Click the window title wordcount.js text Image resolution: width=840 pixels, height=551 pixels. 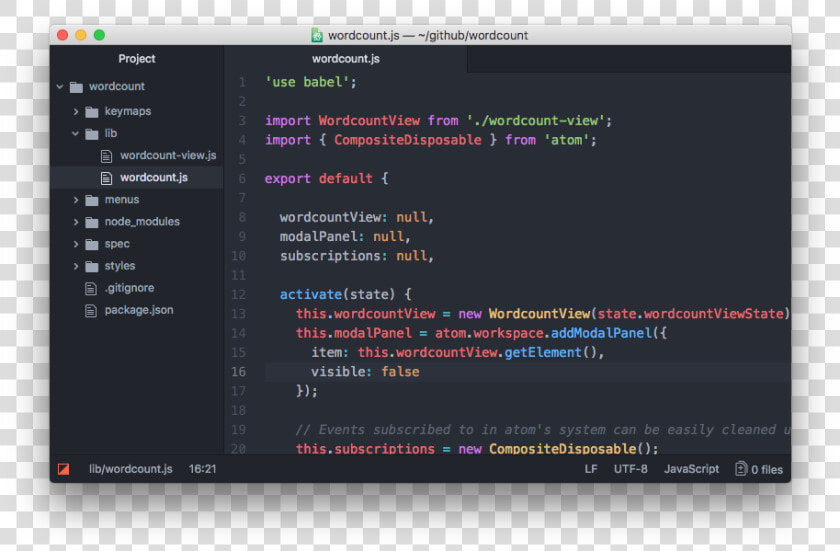tap(363, 35)
